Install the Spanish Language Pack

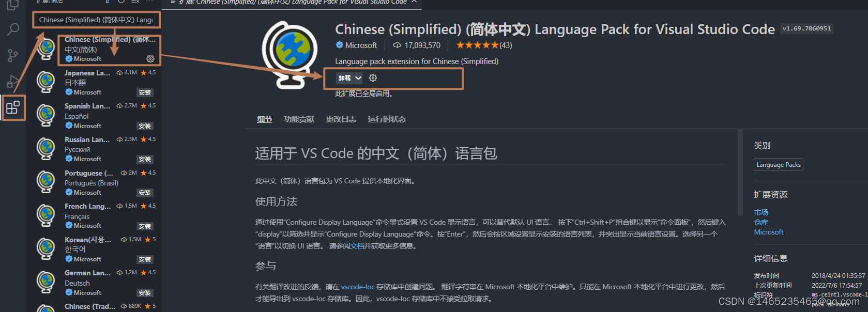pyautogui.click(x=145, y=126)
